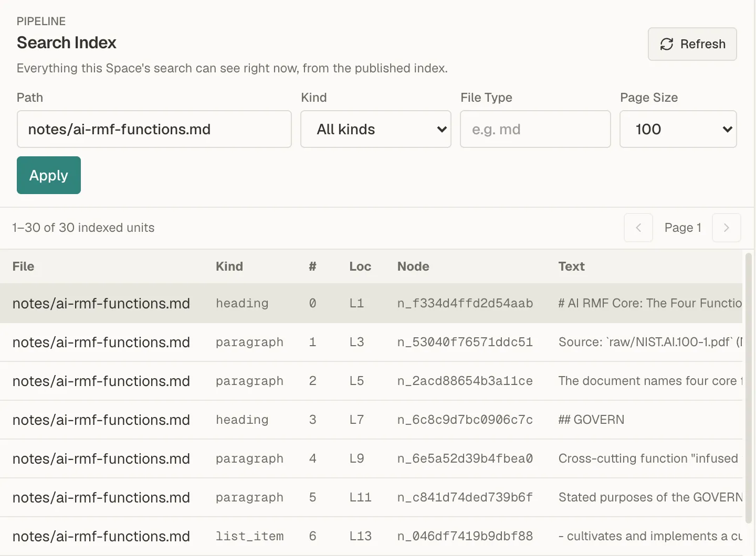Click the results table vertical scrollbar
The height and width of the screenshot is (556, 756).
[749, 388]
